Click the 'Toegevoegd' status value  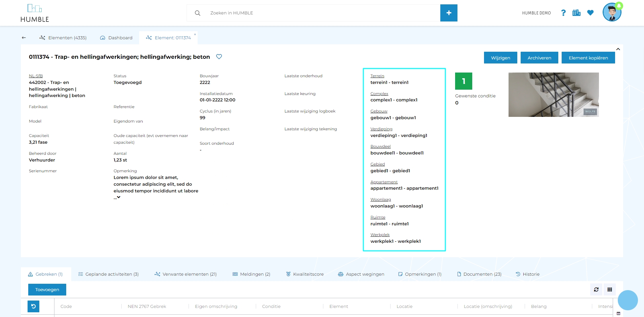[x=127, y=83]
